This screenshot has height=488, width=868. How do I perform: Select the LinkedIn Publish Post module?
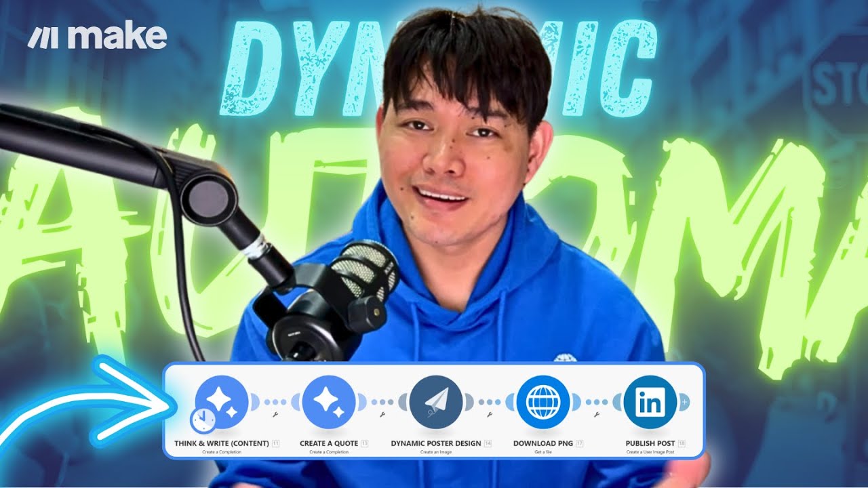(x=650, y=402)
